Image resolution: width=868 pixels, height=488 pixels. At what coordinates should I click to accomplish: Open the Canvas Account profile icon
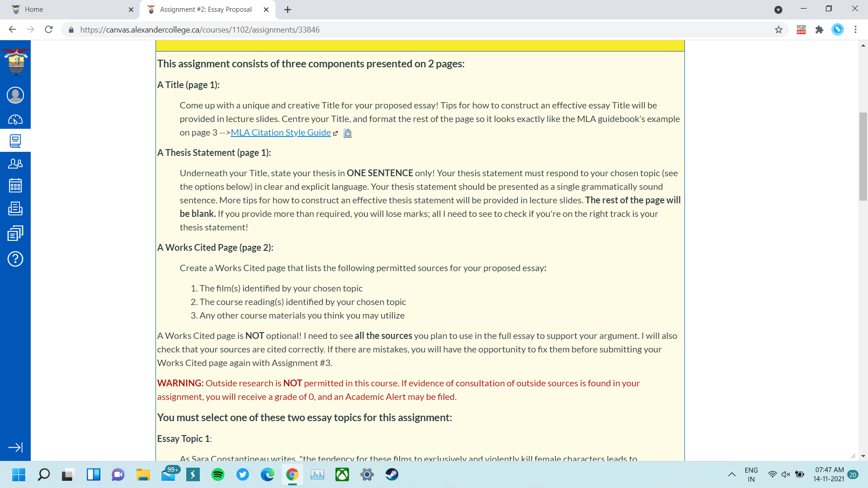15,95
